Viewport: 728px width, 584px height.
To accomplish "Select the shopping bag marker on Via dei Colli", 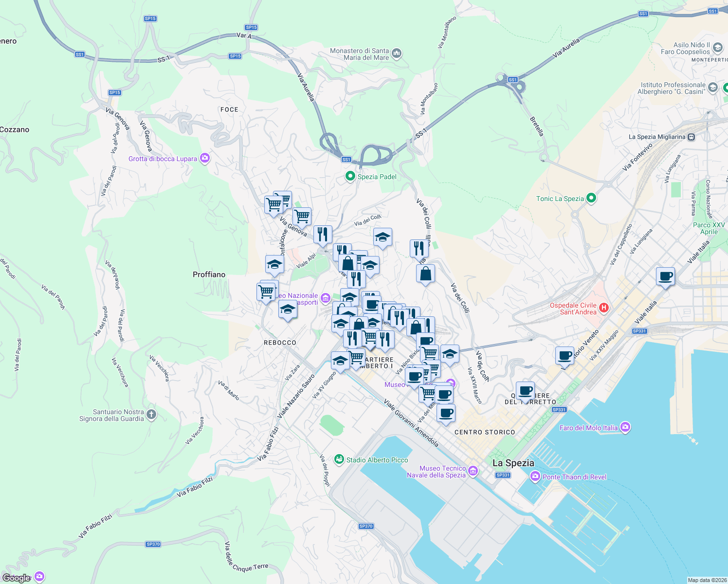I will (x=424, y=275).
